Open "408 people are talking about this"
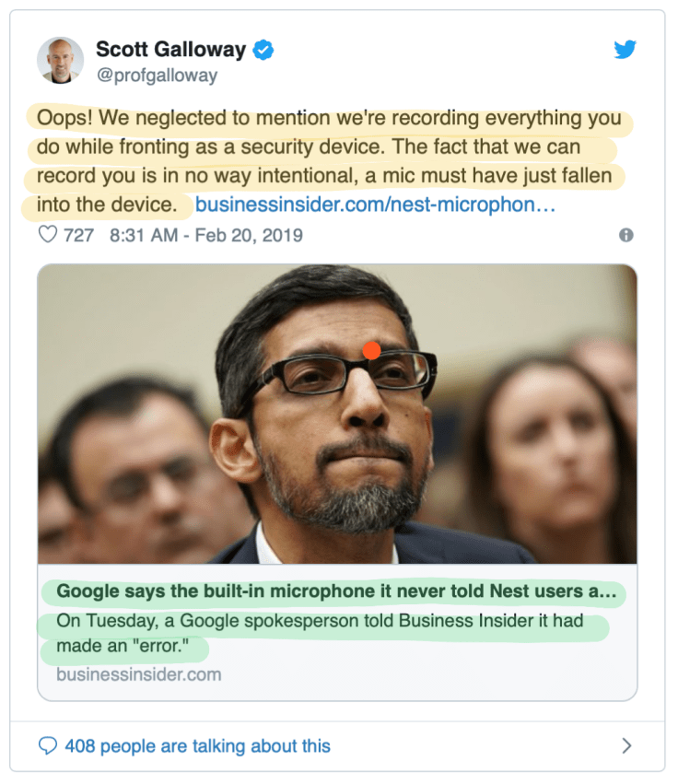Image resolution: width=678 pixels, height=784 pixels. click(191, 745)
